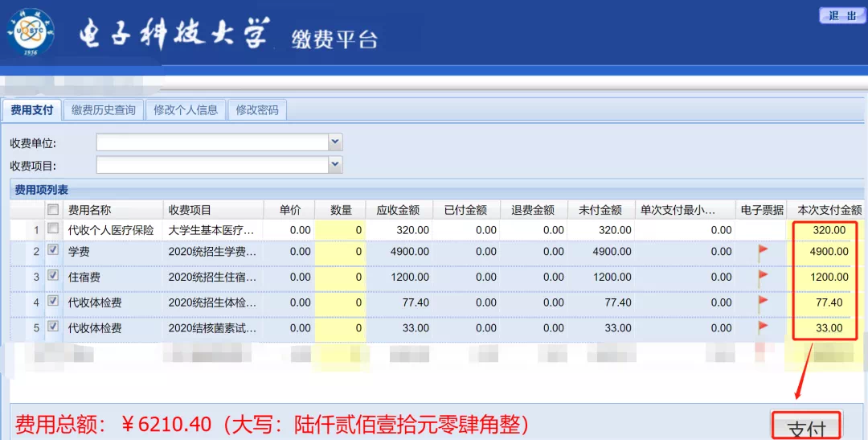Uncheck the 2020结核菌素试 row checkbox

coord(53,326)
